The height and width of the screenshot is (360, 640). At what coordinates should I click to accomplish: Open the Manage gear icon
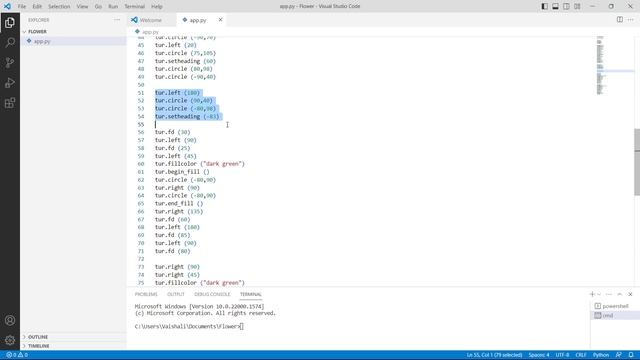click(10, 340)
